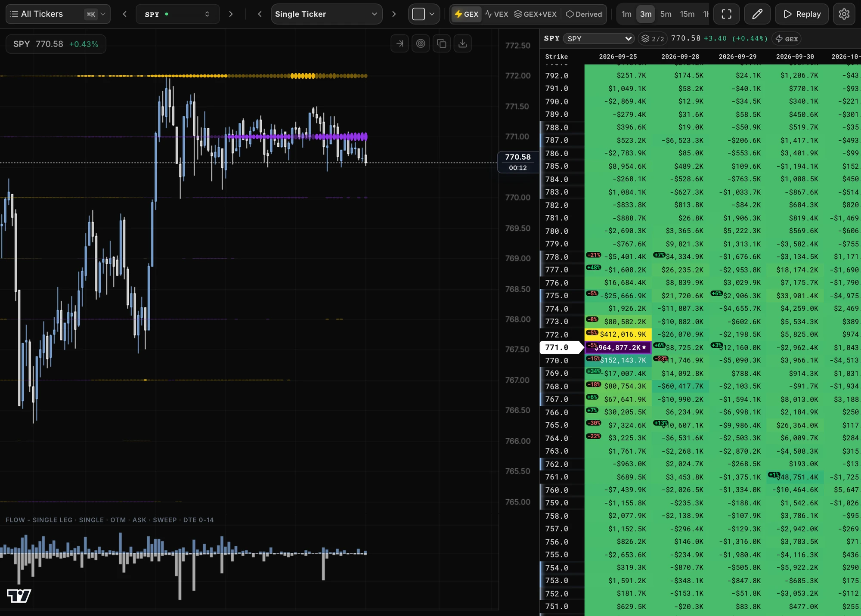The width and height of the screenshot is (861, 616).
Task: Select the 1m timeframe
Action: (626, 14)
